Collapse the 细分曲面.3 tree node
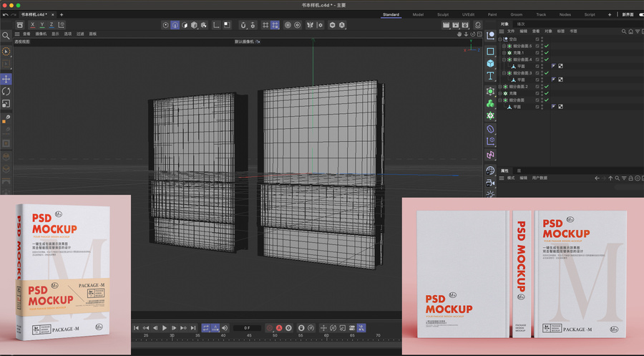This screenshot has height=356, width=644. click(x=504, y=73)
